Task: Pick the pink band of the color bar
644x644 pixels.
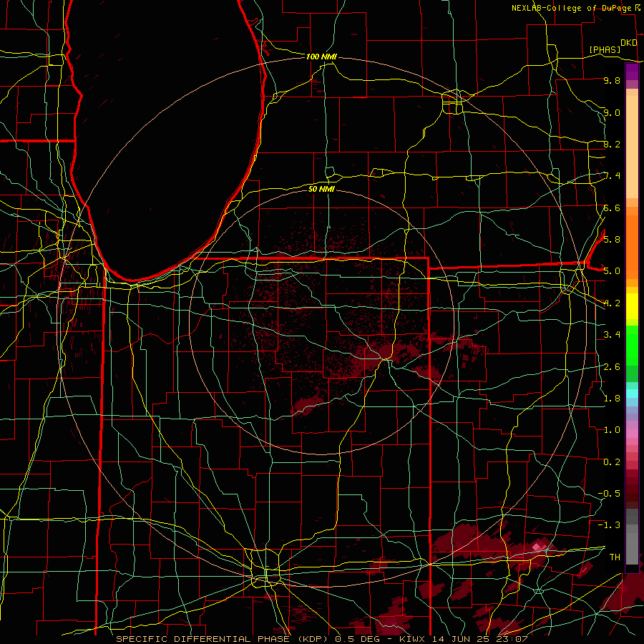Action: coord(632,434)
